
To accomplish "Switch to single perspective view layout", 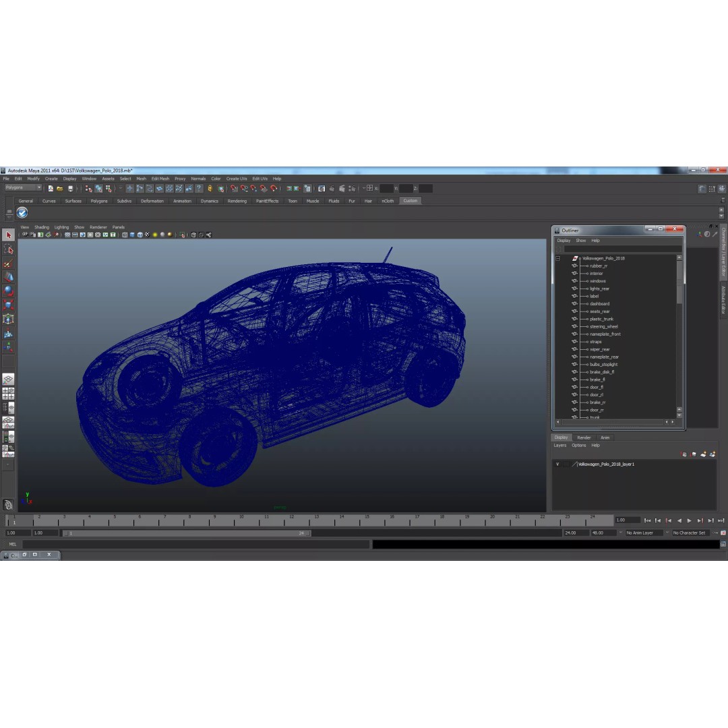I will (8, 380).
